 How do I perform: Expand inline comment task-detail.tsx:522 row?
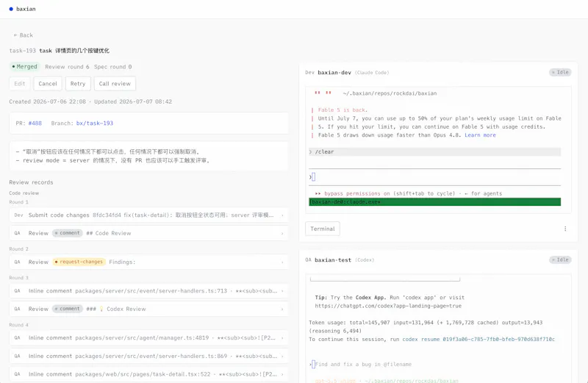(149, 374)
